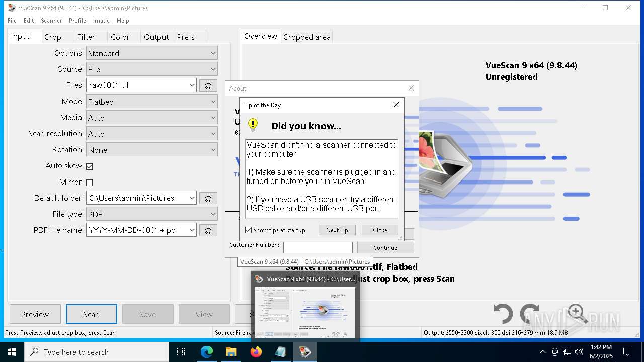Open the Help menu
The width and height of the screenshot is (644, 362).
(x=123, y=21)
